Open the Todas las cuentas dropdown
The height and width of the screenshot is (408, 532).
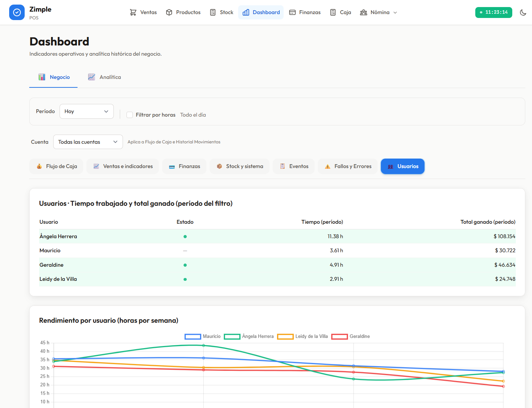[88, 142]
